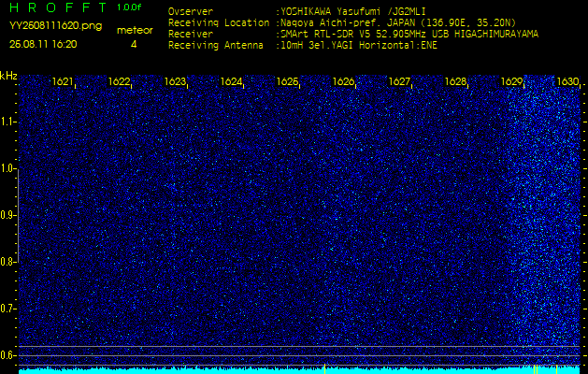Select the 10mH 3el.YAGI Horizontal:ENE value
The image size is (588, 374).
tap(358, 46)
